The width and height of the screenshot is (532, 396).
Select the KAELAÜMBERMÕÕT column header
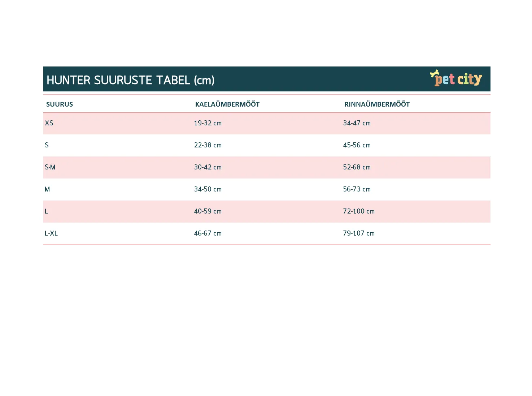227,104
